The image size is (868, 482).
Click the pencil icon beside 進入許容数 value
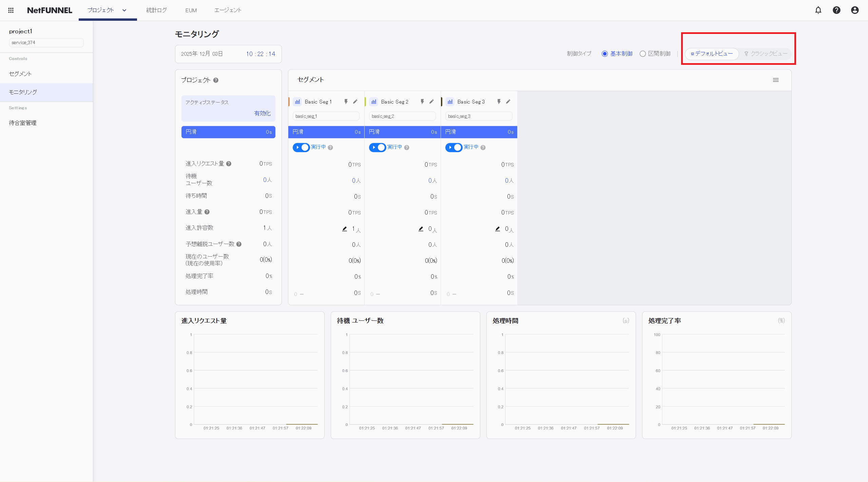click(344, 229)
